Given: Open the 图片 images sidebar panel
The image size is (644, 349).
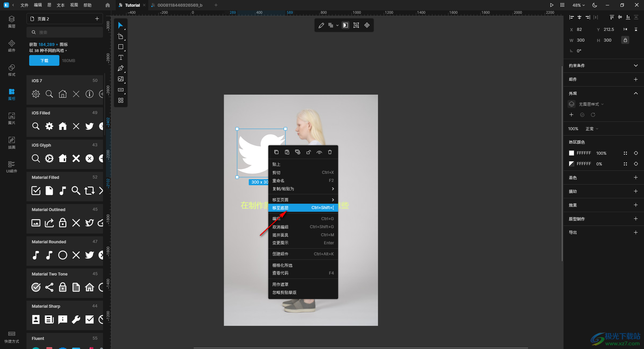Looking at the screenshot, I should click(x=12, y=118).
